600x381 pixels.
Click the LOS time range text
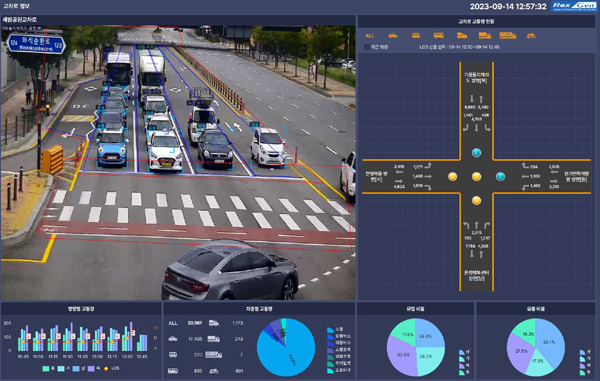(x=460, y=47)
